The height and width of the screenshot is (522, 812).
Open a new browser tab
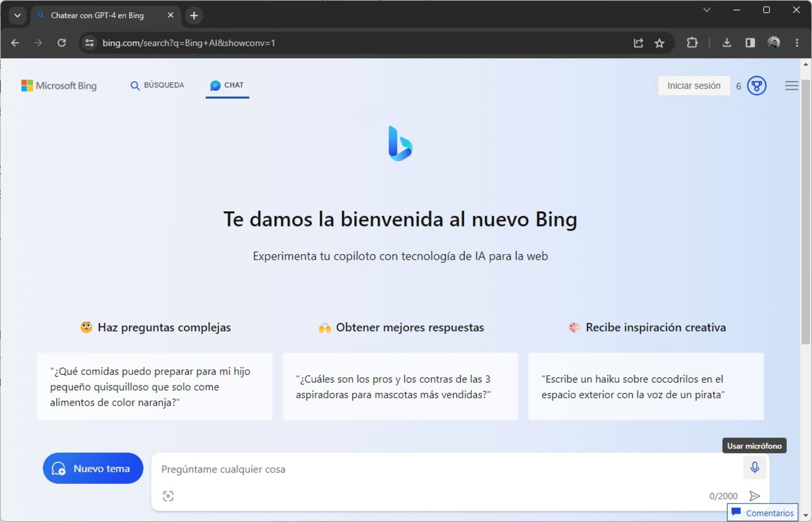pos(194,15)
